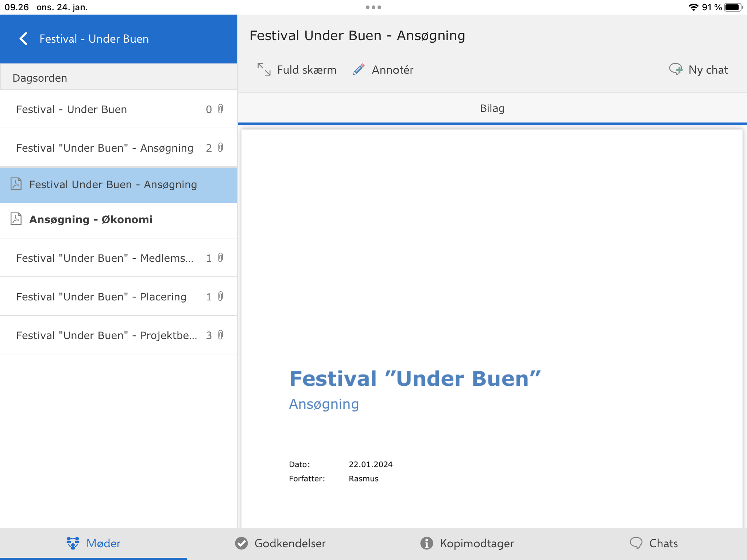Tap the PDF icon beside Festival Under Buen - Ansøgning

coord(16,184)
